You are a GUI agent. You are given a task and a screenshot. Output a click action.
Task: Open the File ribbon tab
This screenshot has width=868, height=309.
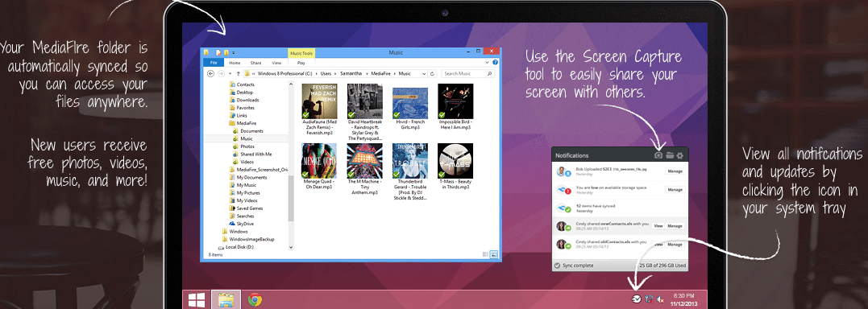point(213,63)
